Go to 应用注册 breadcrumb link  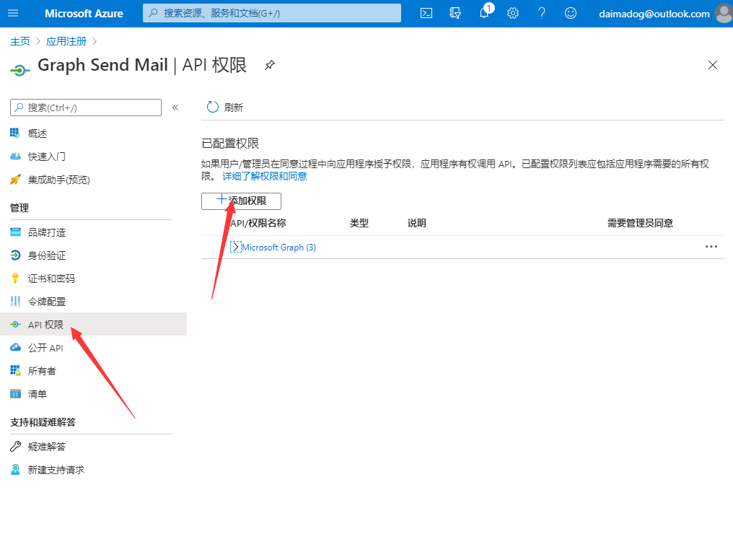pos(66,41)
